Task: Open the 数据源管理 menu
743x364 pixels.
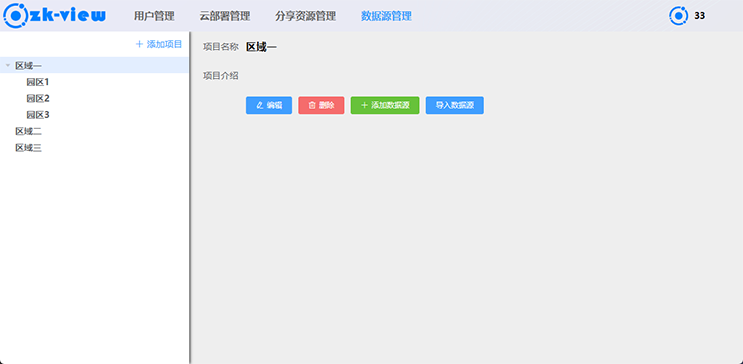Action: click(386, 16)
